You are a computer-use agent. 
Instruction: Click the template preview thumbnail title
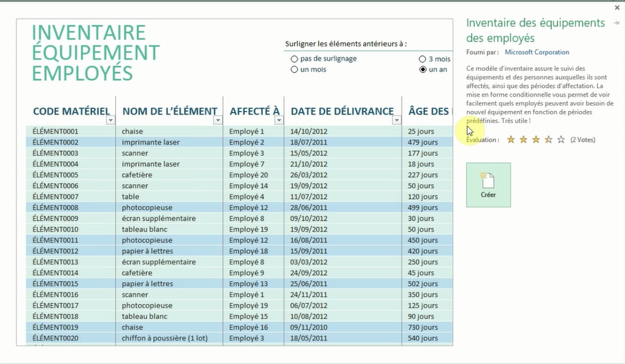pos(96,53)
